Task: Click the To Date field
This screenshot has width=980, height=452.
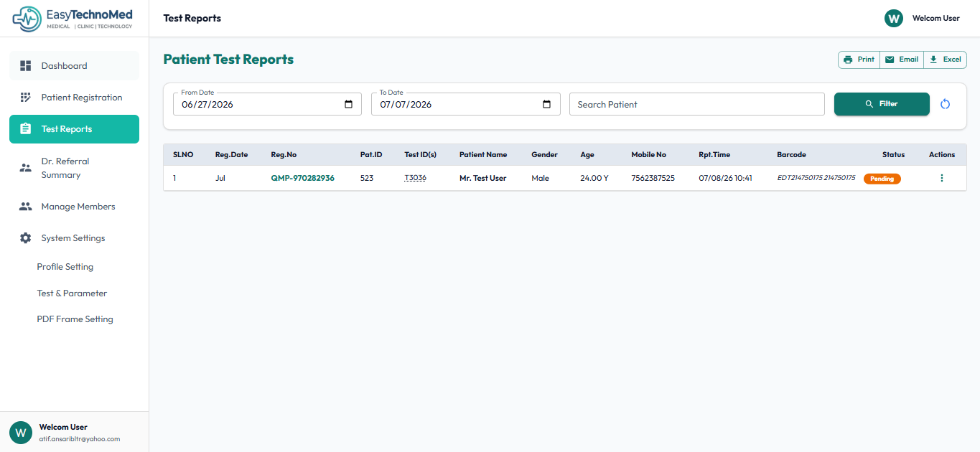Action: coord(465,104)
